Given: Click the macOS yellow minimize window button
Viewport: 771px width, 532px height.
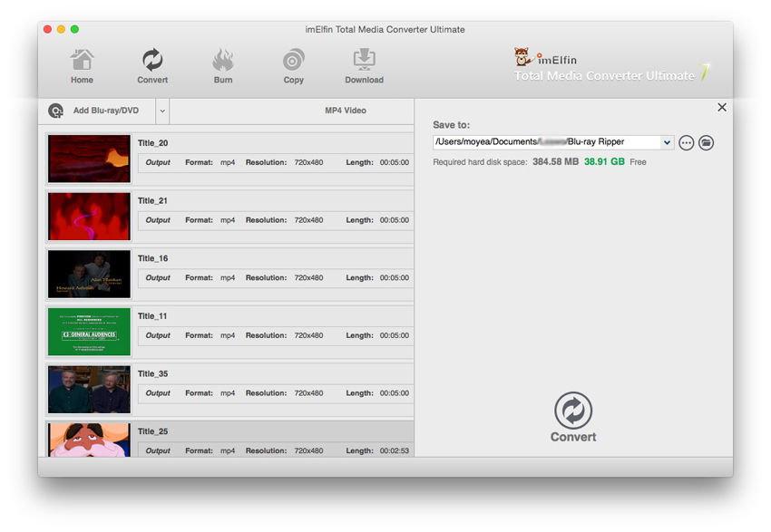Looking at the screenshot, I should click(x=61, y=30).
